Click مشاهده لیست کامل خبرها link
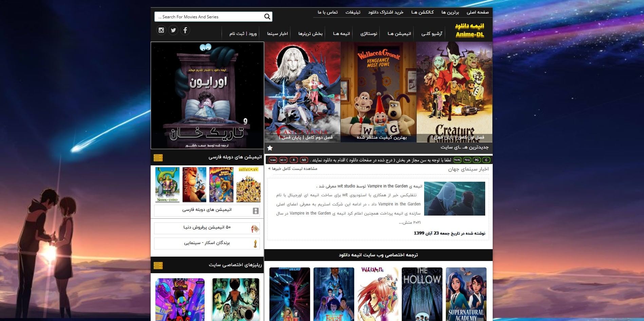This screenshot has height=321, width=644. point(293,168)
